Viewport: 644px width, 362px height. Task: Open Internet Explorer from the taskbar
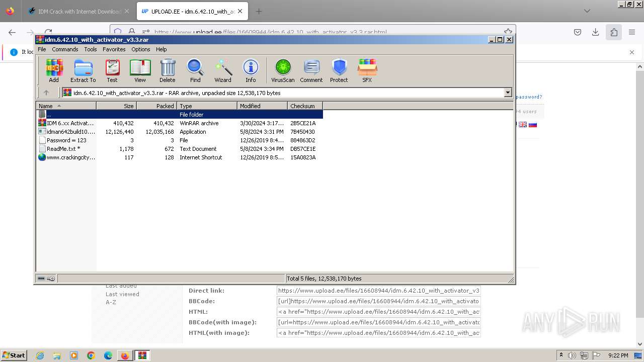point(40,355)
